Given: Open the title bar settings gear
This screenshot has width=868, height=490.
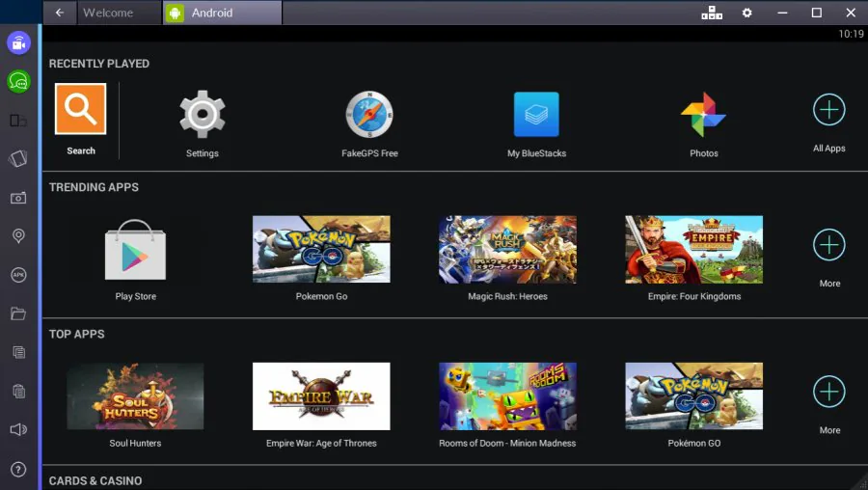Looking at the screenshot, I should (x=746, y=13).
